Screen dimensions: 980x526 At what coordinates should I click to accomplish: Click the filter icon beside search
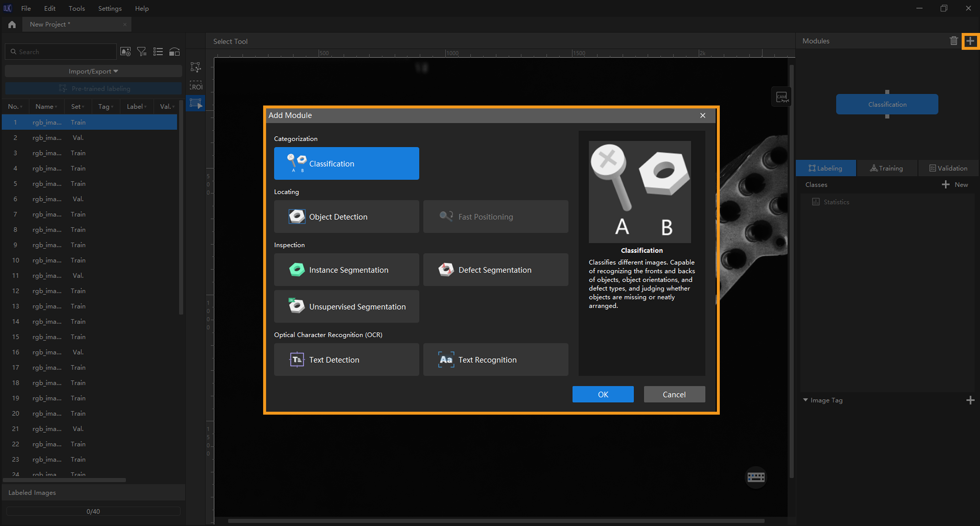tap(141, 52)
